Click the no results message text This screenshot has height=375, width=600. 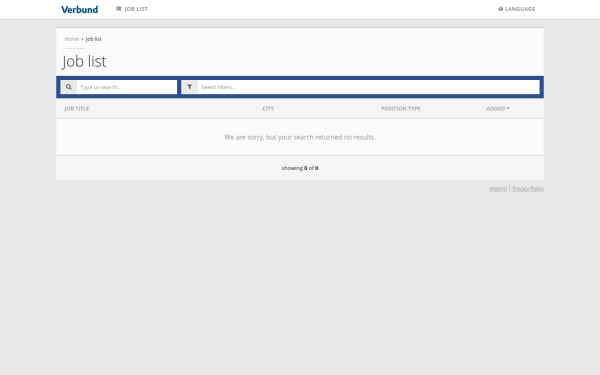coord(300,137)
